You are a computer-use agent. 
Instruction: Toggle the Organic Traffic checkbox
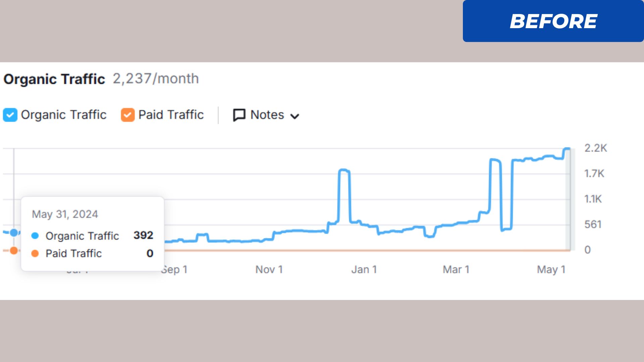pos(10,115)
